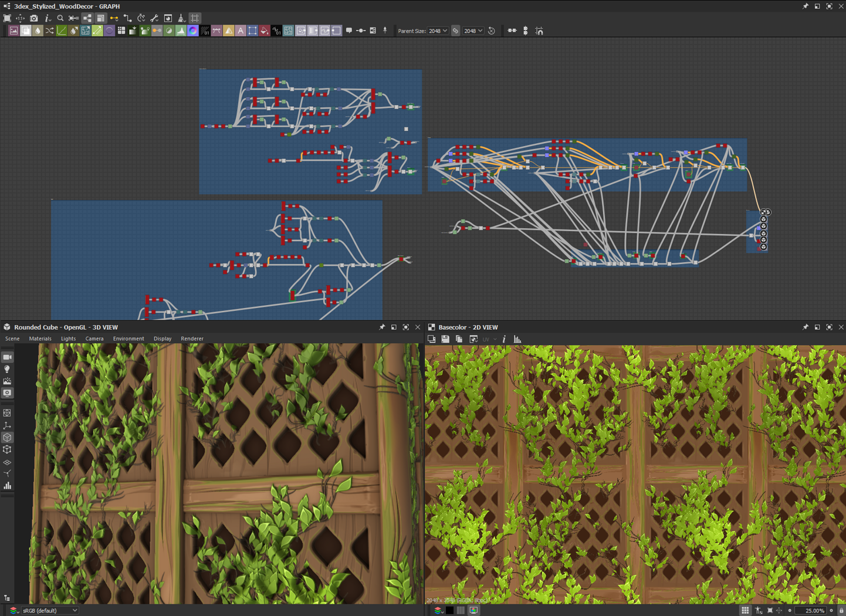Click the snap nodes to grid magnet icon
This screenshot has width=846, height=616.
click(x=539, y=31)
